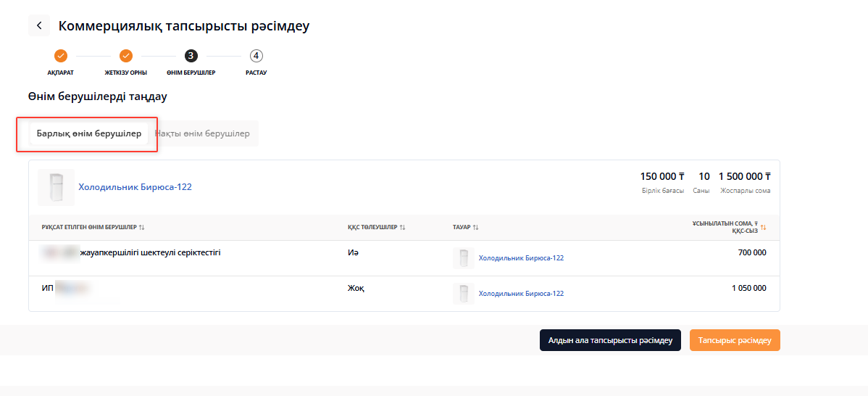Open product link in ИП supplier row
This screenshot has height=396, width=868.
pyautogui.click(x=521, y=294)
